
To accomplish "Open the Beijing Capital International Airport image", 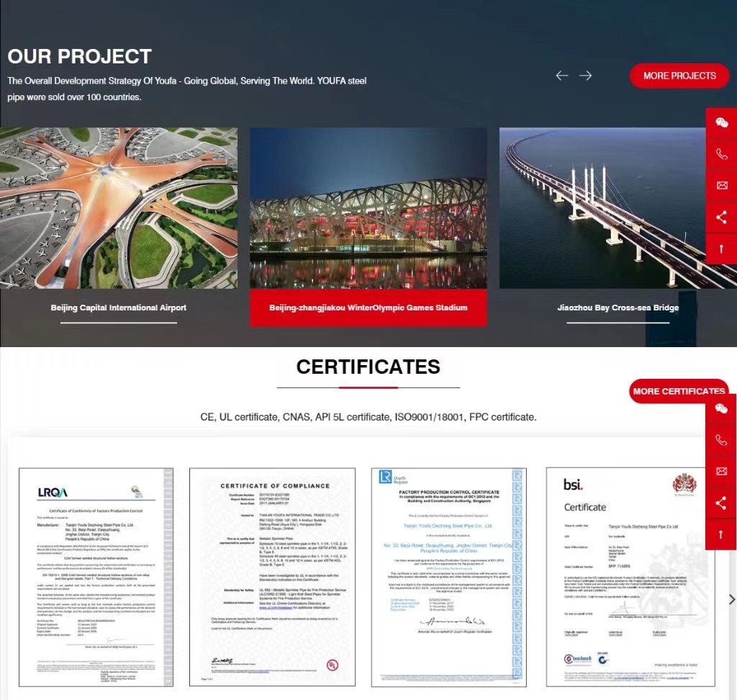I will pyautogui.click(x=119, y=208).
